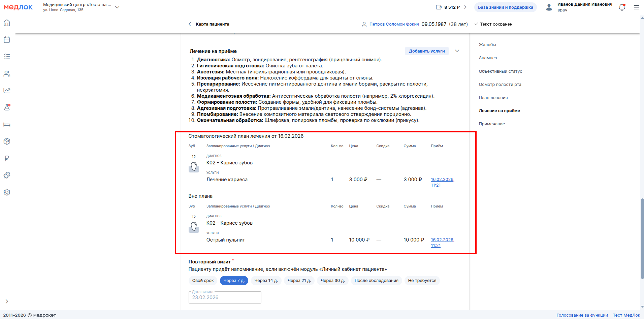Open the patients (people) sidebar icon

pyautogui.click(x=7, y=74)
